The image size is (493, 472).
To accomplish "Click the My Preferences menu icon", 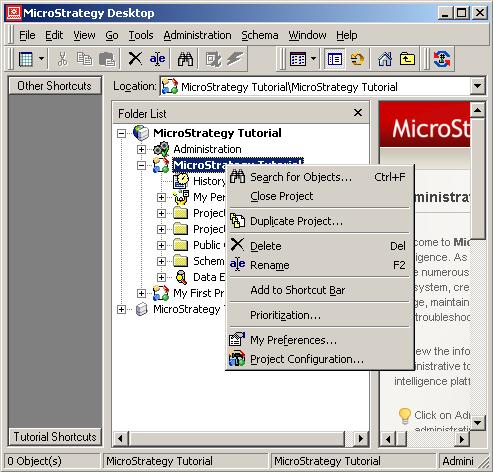I will [237, 339].
